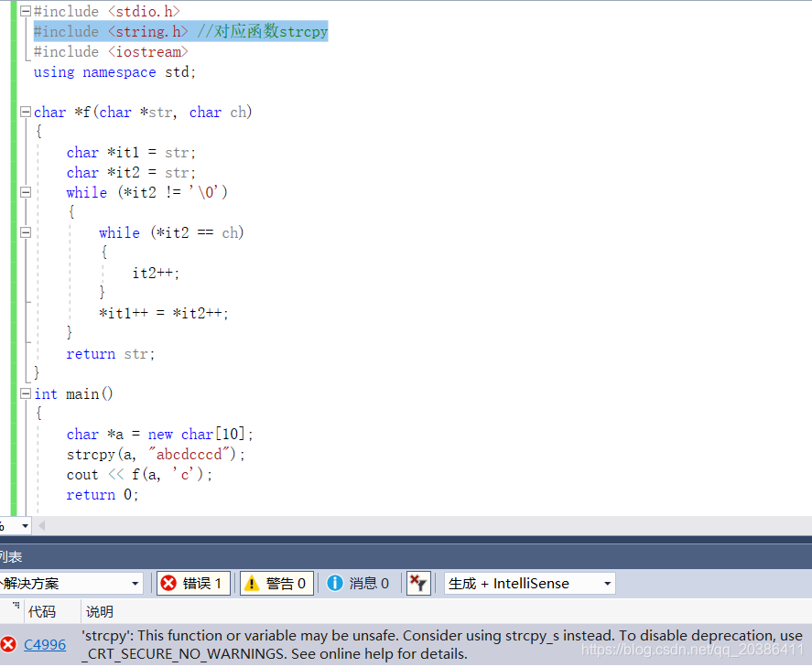Image resolution: width=812 pixels, height=667 pixels.
Task: Open the zoom percentage dropdown
Action: pos(25,526)
